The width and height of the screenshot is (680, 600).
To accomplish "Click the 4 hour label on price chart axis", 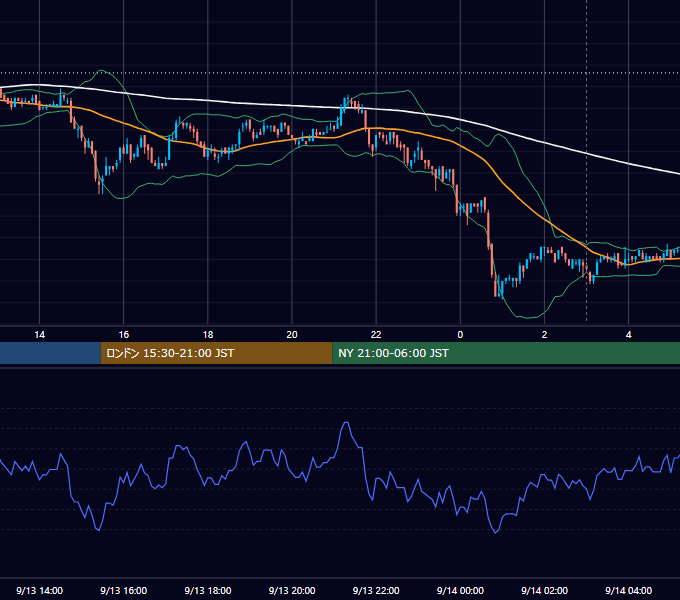I will pyautogui.click(x=628, y=335).
